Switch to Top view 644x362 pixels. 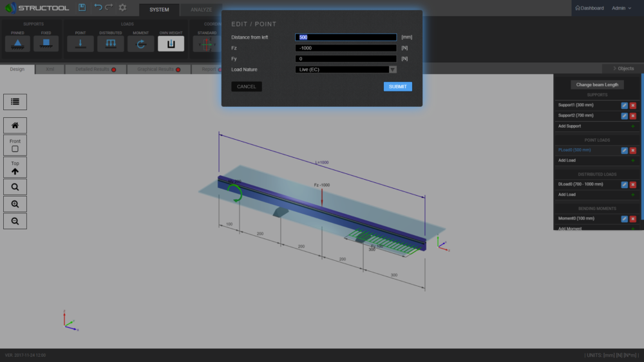tap(15, 167)
